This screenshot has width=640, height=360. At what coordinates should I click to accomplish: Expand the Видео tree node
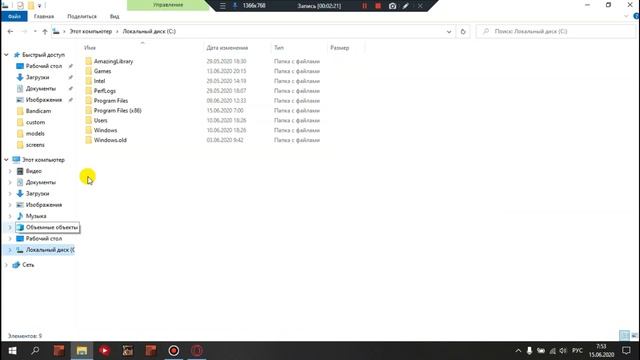tap(10, 171)
